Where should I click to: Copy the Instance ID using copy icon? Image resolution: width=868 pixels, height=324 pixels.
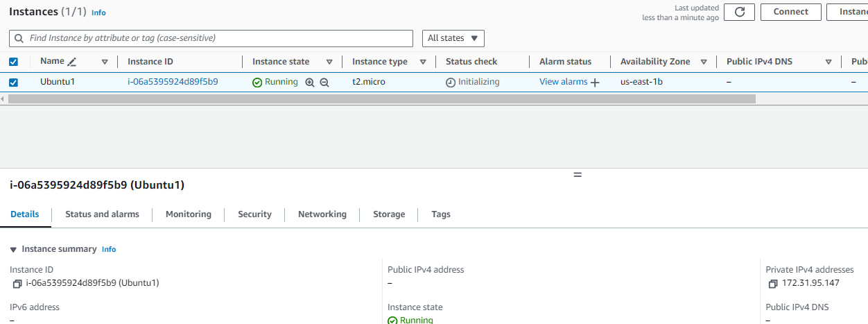17,284
